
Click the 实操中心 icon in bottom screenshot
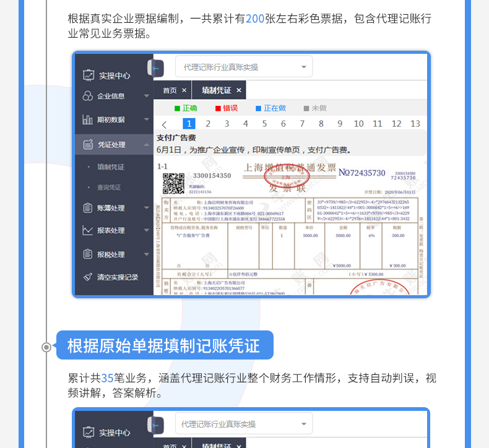click(89, 433)
